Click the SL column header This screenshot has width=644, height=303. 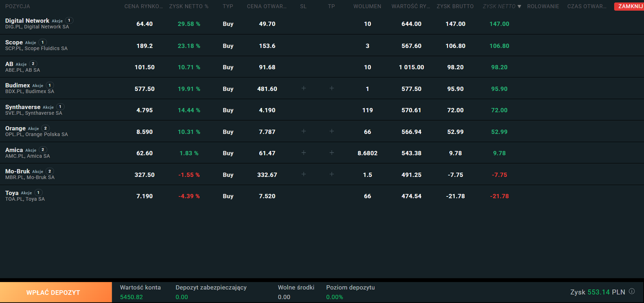pos(303,6)
